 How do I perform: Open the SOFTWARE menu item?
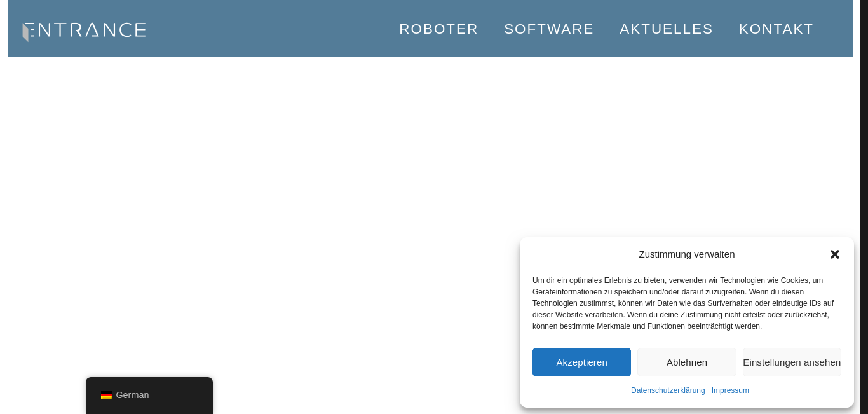pos(549,29)
